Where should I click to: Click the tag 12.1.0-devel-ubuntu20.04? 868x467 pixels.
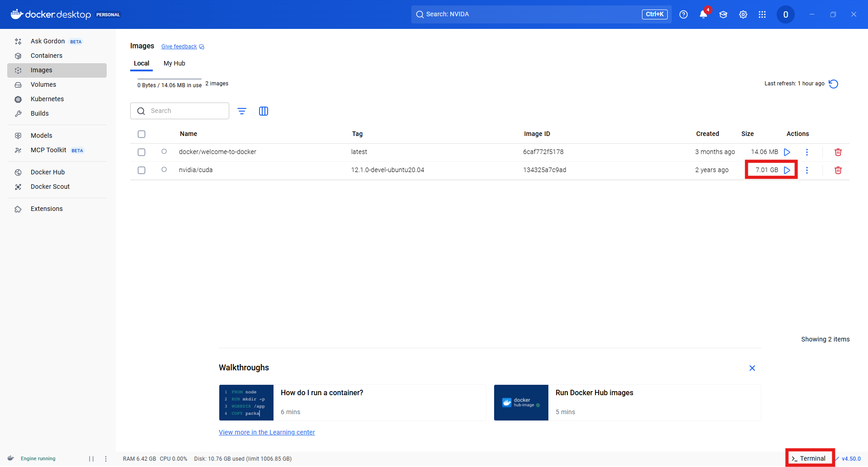388,170
